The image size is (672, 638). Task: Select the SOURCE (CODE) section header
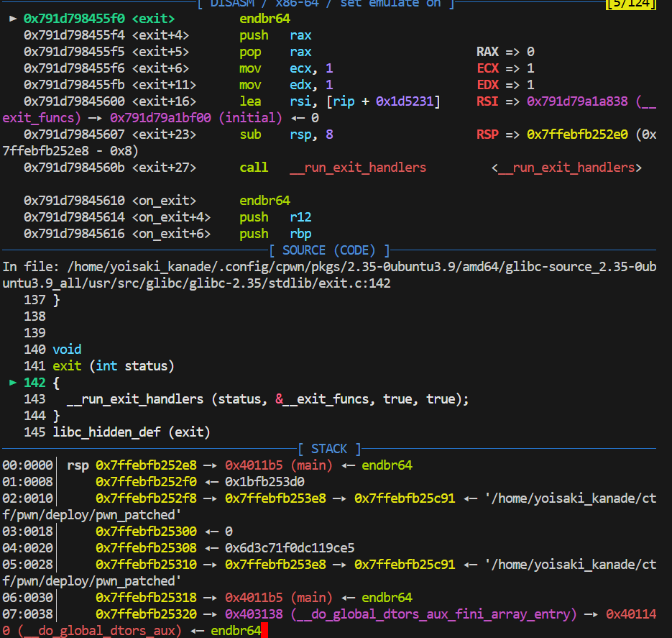(329, 250)
